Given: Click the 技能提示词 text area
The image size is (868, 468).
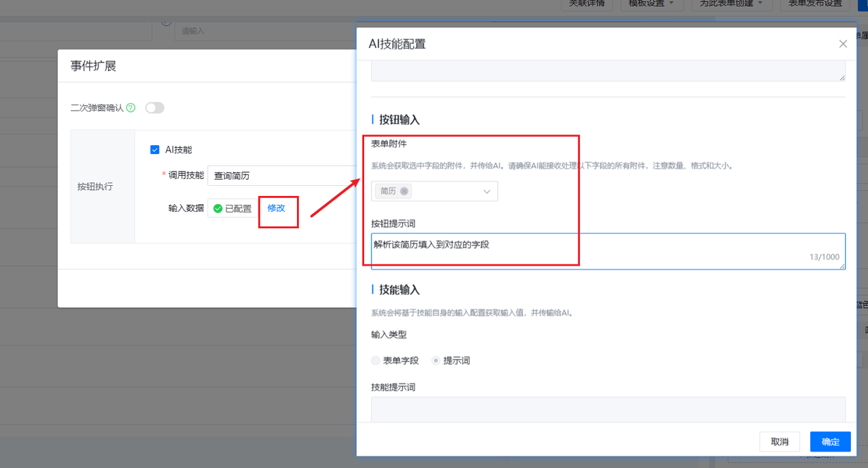Looking at the screenshot, I should pyautogui.click(x=608, y=410).
